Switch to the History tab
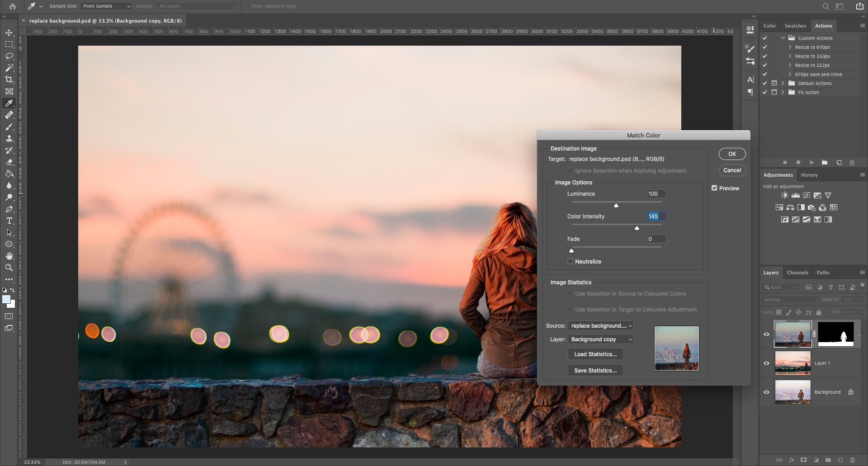Image resolution: width=868 pixels, height=466 pixels. pyautogui.click(x=809, y=175)
